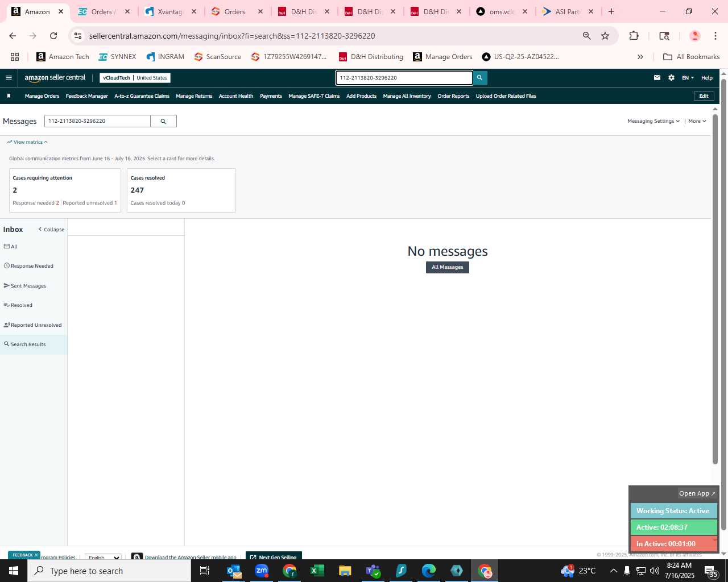Click the Next Gen Selling button
Viewport: 728px width, 582px height.
[x=274, y=556]
